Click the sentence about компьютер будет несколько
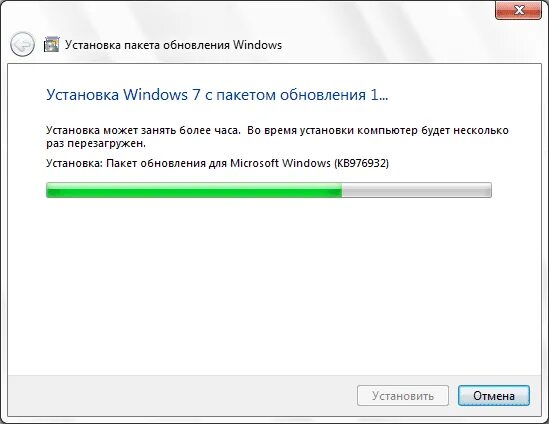The width and height of the screenshot is (549, 424). [x=378, y=130]
